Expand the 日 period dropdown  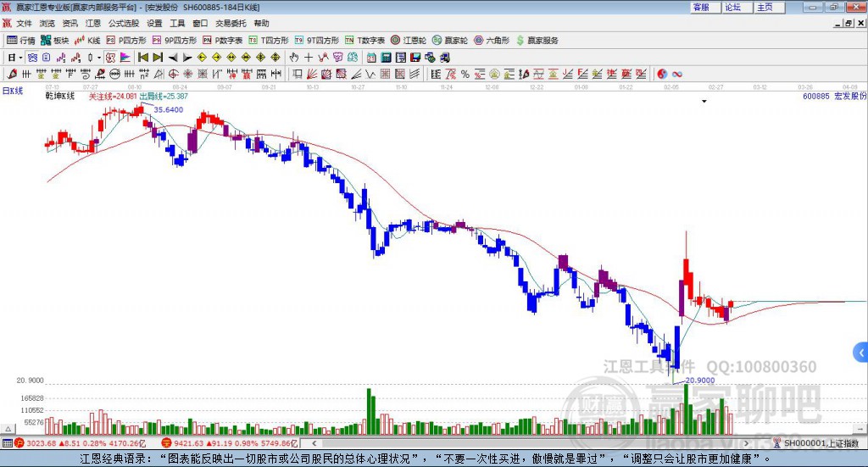[x=20, y=58]
